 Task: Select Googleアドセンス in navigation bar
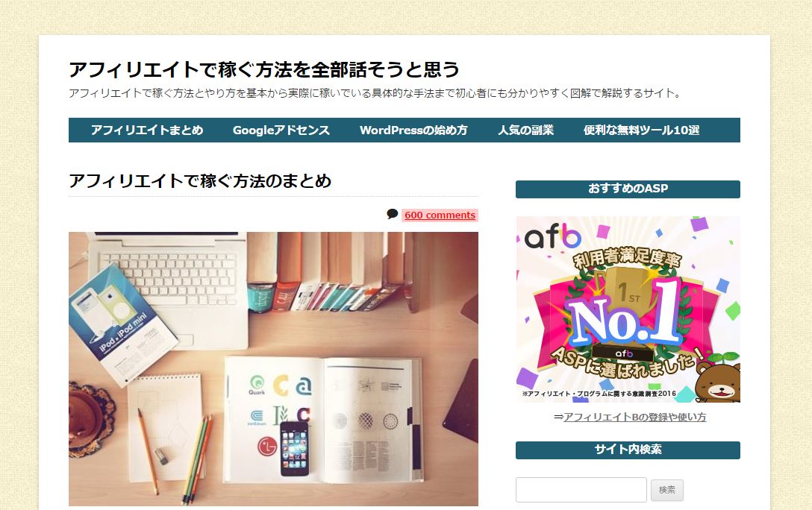[x=281, y=130]
